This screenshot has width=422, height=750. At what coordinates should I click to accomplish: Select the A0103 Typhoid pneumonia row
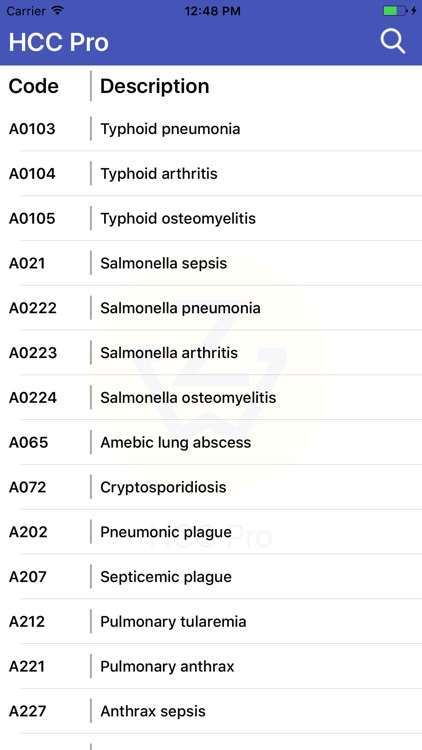[x=211, y=129]
